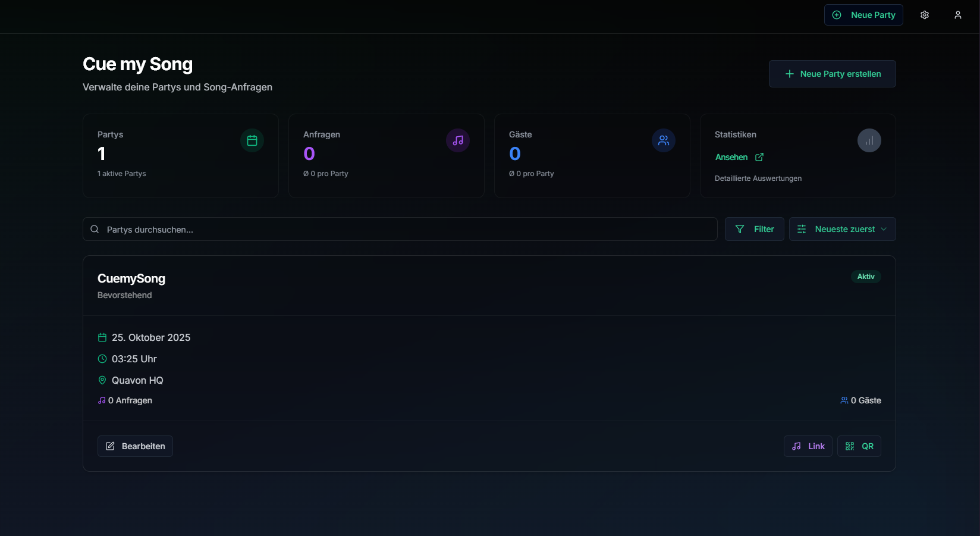Click the bar chart icon on Statistiken card
980x536 pixels.
click(869, 140)
